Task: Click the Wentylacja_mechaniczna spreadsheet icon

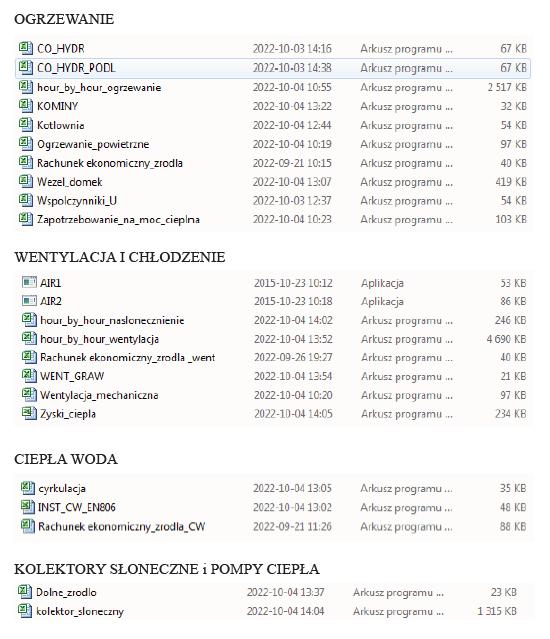Action: 29,394
